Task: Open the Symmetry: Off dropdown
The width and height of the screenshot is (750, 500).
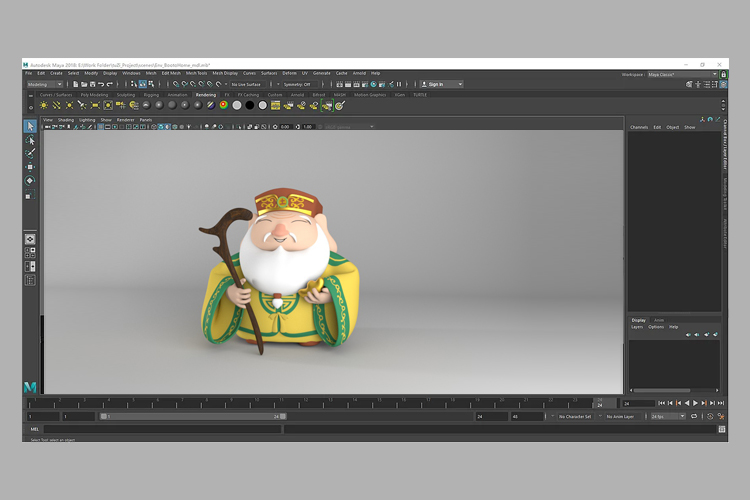Action: tap(299, 84)
